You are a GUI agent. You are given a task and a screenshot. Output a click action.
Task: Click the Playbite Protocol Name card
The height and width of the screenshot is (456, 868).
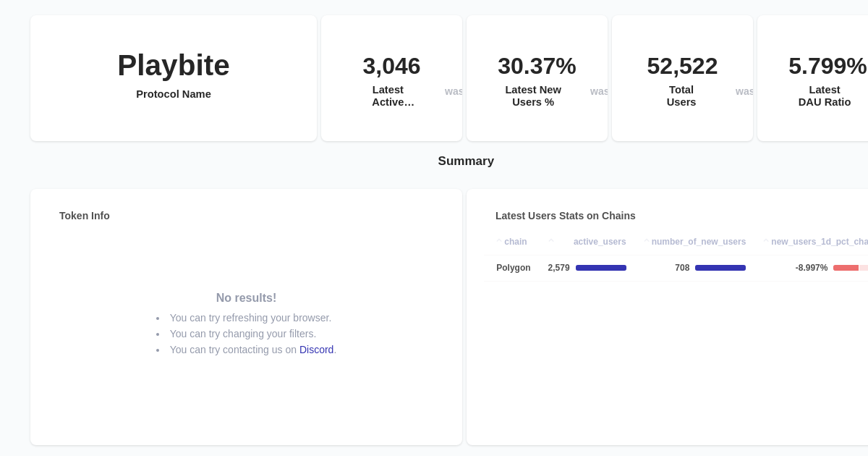click(x=174, y=78)
